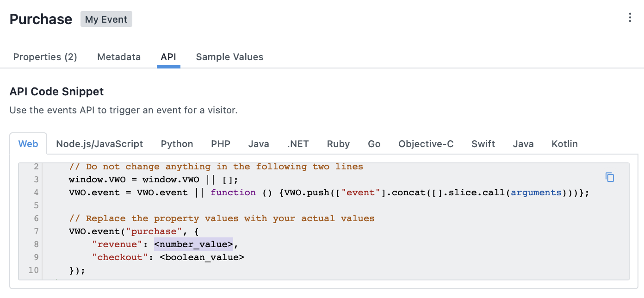Click the Purchase event title
The width and height of the screenshot is (644, 298).
click(x=41, y=19)
